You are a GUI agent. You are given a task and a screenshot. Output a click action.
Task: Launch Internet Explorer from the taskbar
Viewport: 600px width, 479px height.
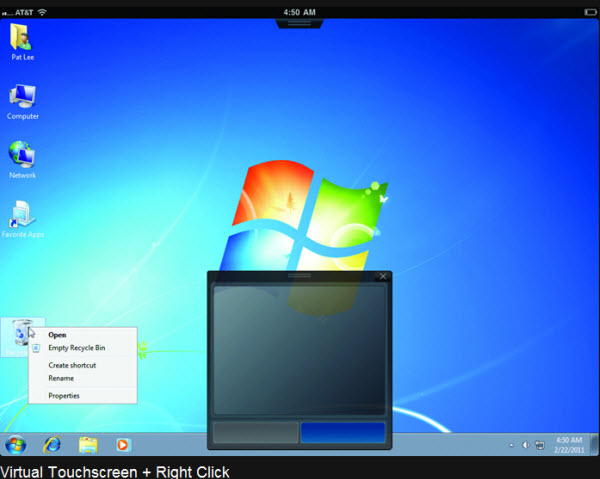[x=52, y=444]
